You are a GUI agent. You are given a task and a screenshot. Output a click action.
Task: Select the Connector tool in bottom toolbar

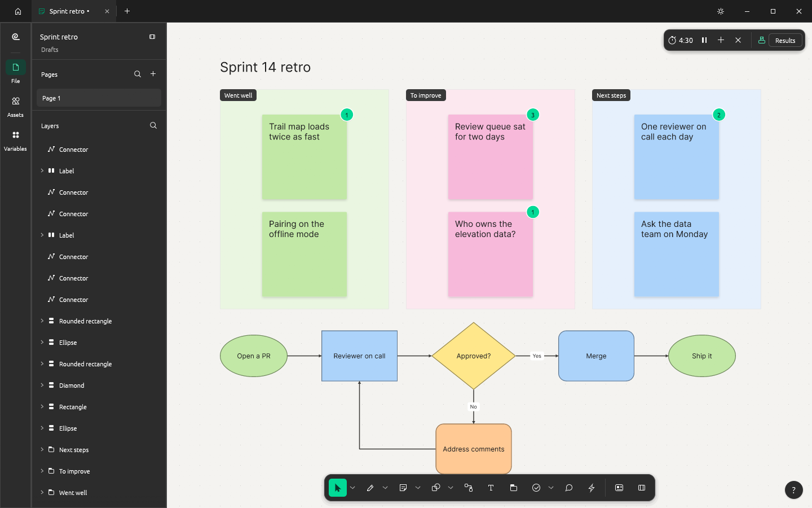pyautogui.click(x=468, y=488)
